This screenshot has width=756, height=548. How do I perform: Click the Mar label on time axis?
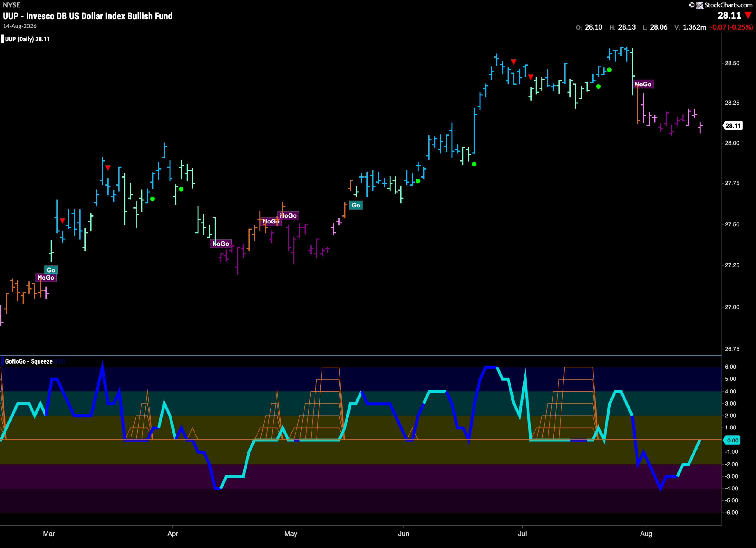pos(49,533)
